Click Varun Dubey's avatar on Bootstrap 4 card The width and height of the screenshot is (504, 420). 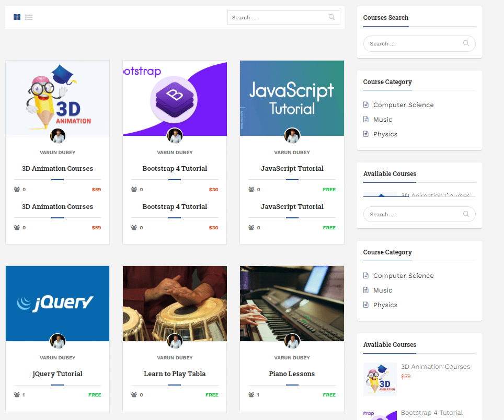[x=175, y=136]
